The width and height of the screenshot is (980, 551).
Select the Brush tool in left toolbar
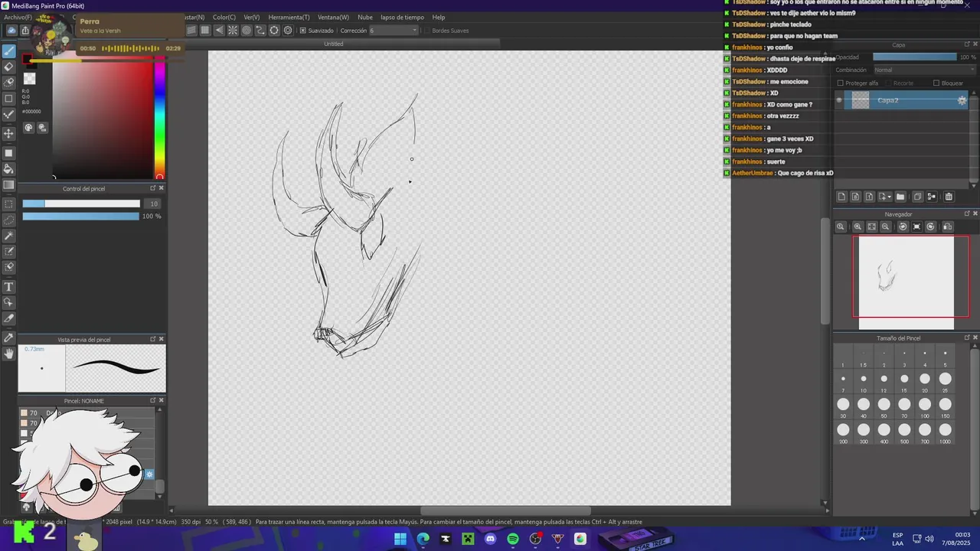pyautogui.click(x=9, y=51)
